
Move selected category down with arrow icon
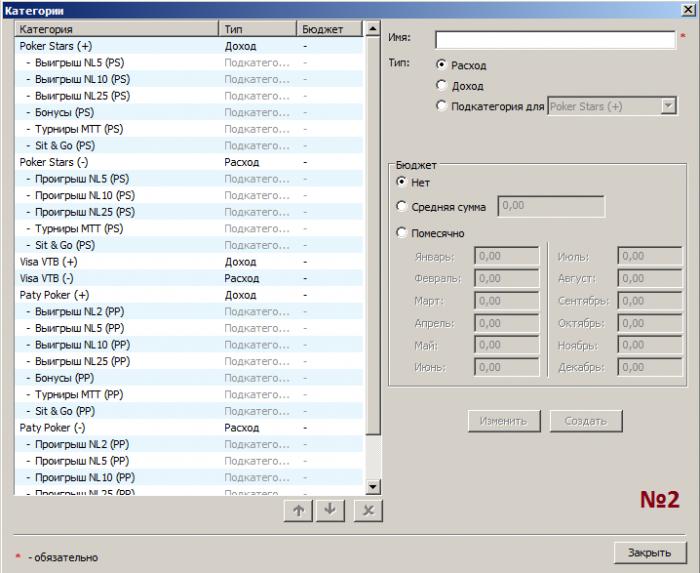330,510
